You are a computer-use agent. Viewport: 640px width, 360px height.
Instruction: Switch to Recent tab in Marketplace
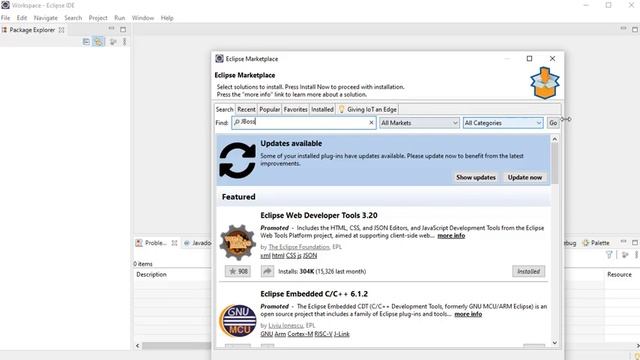pos(246,109)
